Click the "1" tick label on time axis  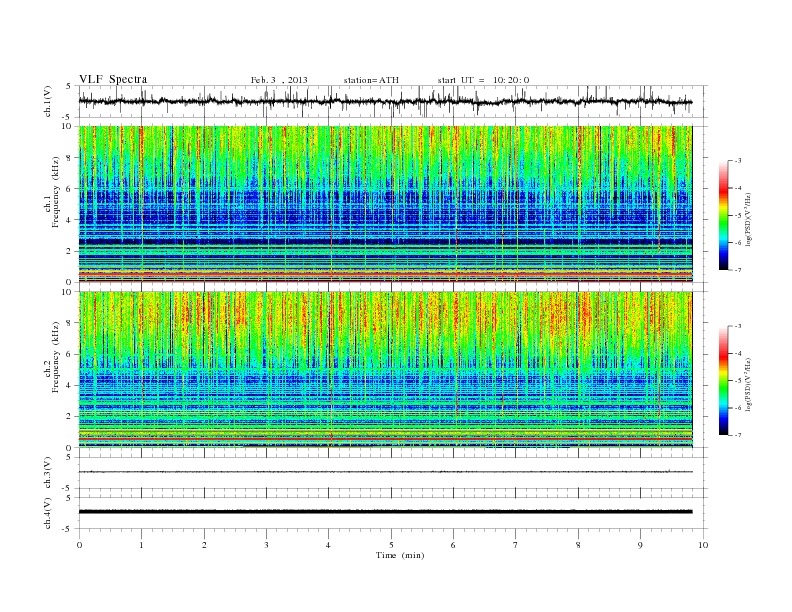coord(142,545)
